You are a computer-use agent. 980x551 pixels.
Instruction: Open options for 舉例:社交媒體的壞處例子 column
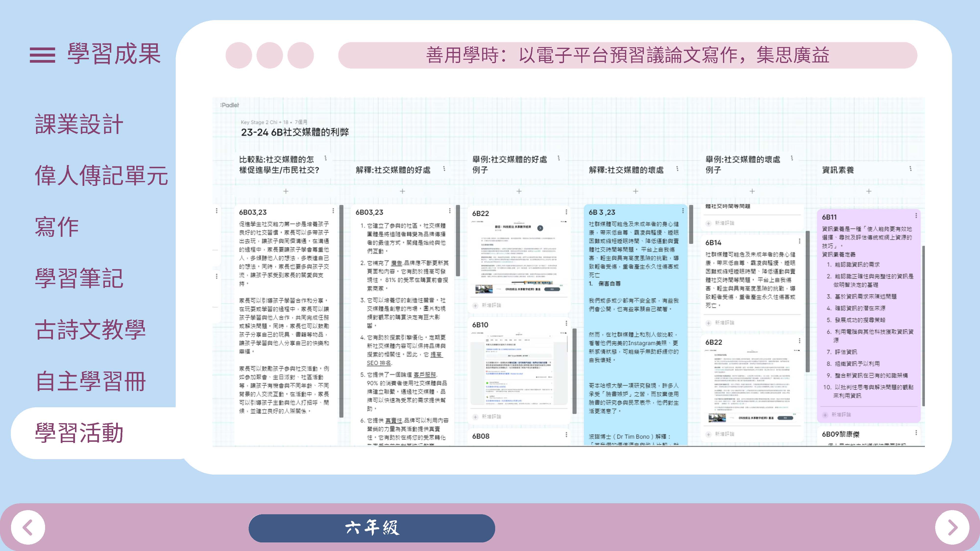tap(792, 158)
